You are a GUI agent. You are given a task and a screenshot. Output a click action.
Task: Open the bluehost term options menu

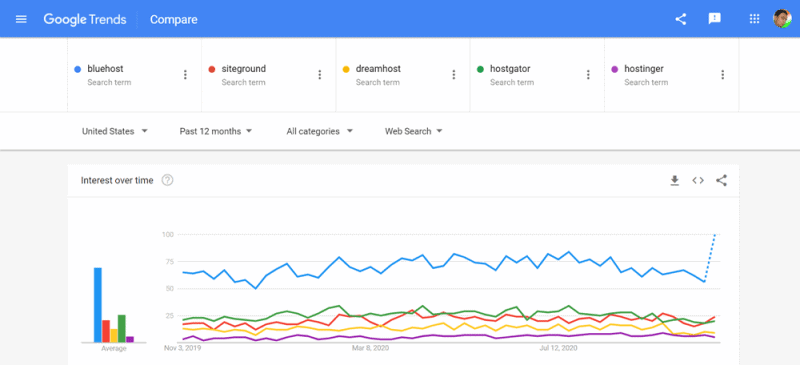[185, 75]
